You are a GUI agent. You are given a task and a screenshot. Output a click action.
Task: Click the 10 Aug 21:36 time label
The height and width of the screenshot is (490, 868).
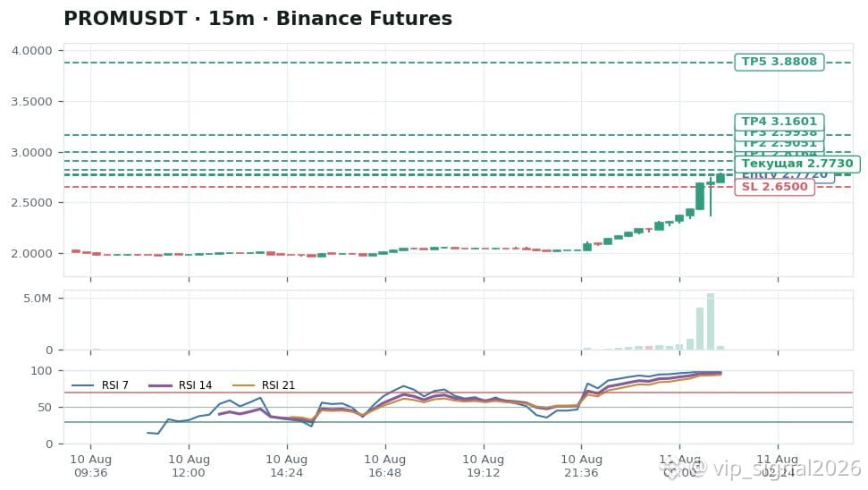point(581,466)
